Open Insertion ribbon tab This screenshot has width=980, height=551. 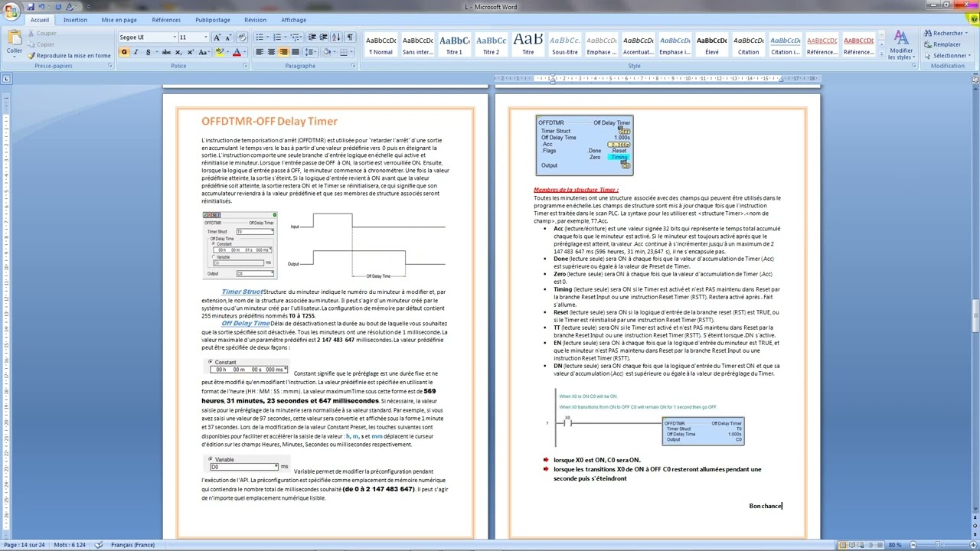point(75,20)
